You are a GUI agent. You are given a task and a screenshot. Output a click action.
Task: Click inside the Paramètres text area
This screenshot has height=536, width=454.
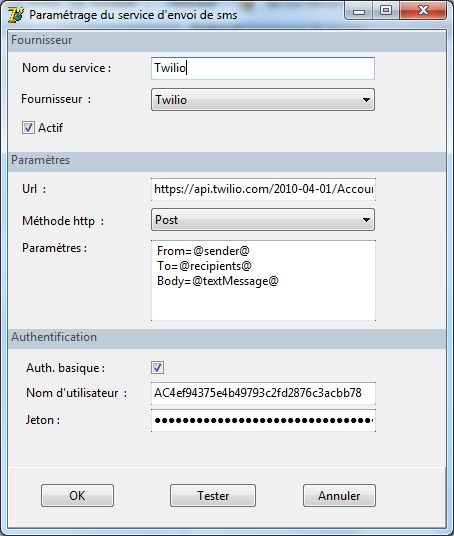[263, 281]
